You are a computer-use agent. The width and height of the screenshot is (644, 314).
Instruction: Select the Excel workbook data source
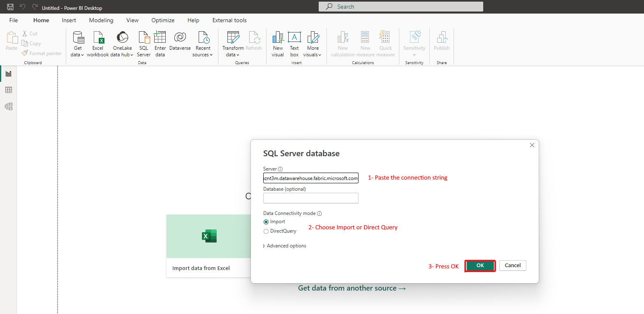[97, 43]
